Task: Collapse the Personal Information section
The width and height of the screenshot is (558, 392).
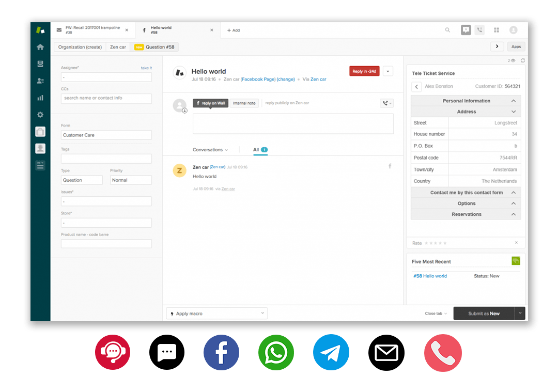Action: pyautogui.click(x=466, y=100)
